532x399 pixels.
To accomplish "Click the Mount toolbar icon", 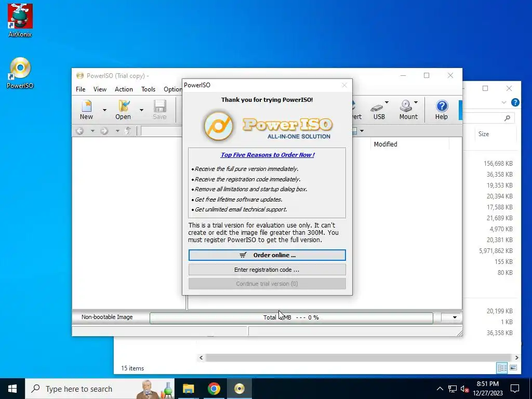I will click(408, 109).
